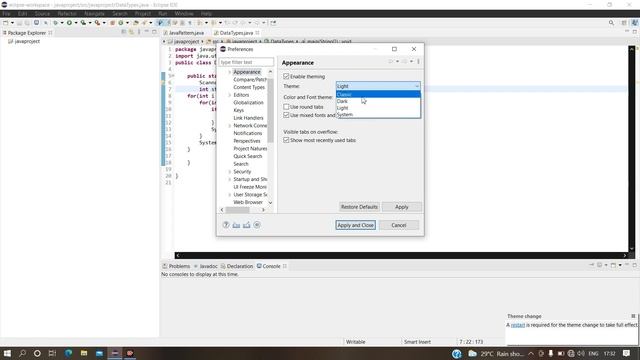The image size is (640, 360).
Task: Close the Theme change notification popup
Action: (x=633, y=316)
